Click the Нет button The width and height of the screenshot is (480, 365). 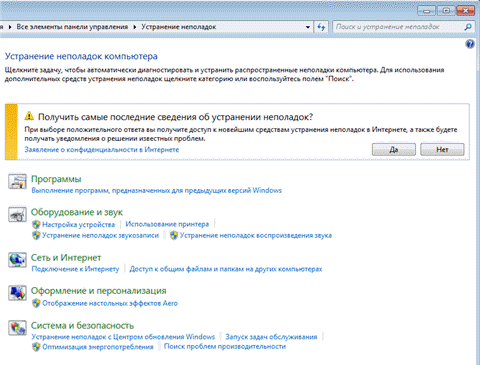click(x=442, y=149)
